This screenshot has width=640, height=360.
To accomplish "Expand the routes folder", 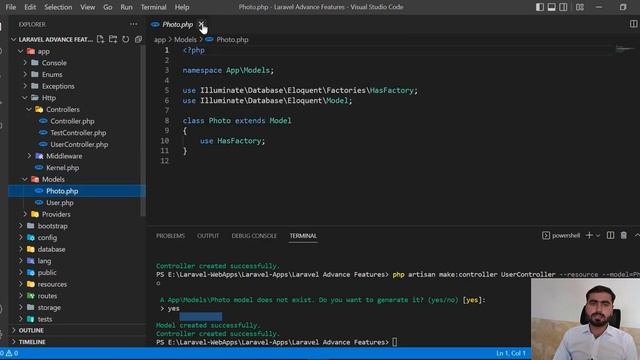I will tap(77, 296).
